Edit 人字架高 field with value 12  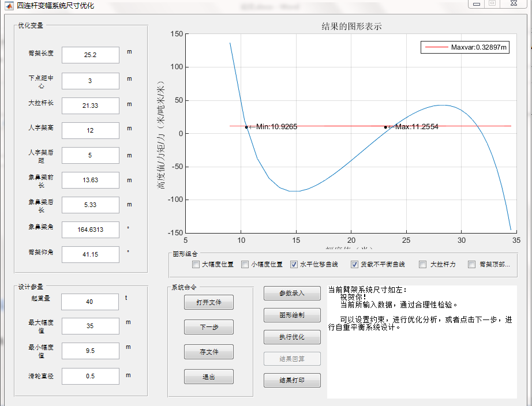pyautogui.click(x=91, y=130)
